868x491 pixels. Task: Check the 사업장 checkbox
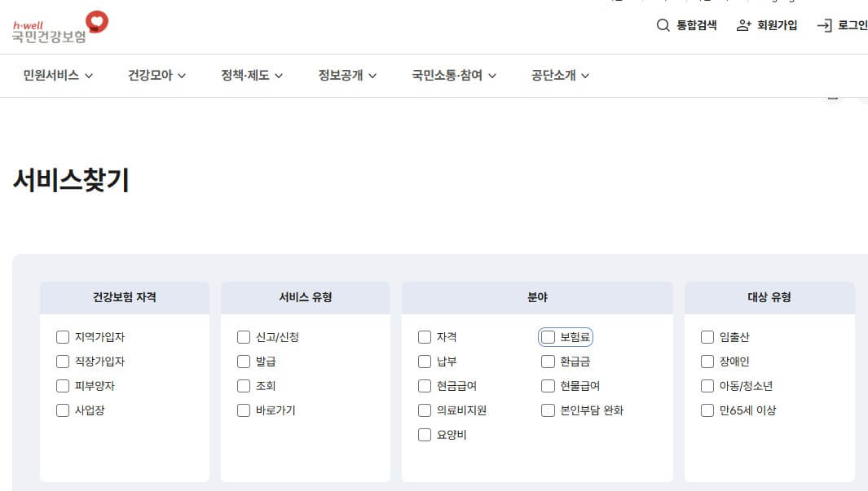coord(63,410)
